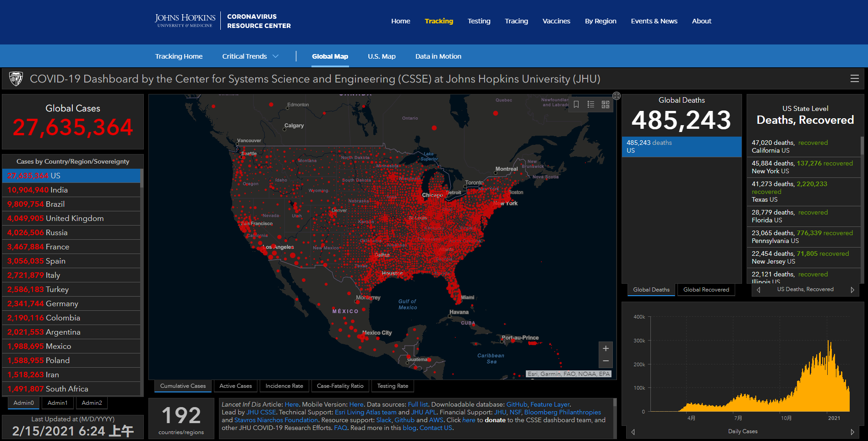868x441 pixels.
Task: Select the Admin1 level toggle
Action: (x=58, y=403)
